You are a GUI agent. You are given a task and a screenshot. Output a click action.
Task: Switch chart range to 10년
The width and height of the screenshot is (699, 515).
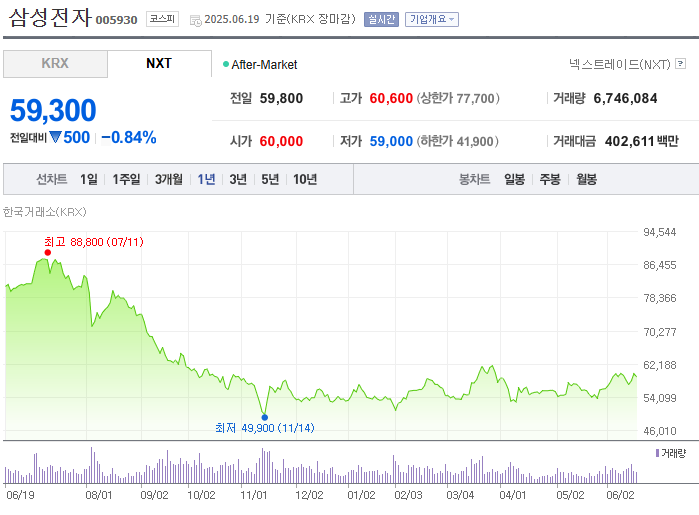[305, 179]
